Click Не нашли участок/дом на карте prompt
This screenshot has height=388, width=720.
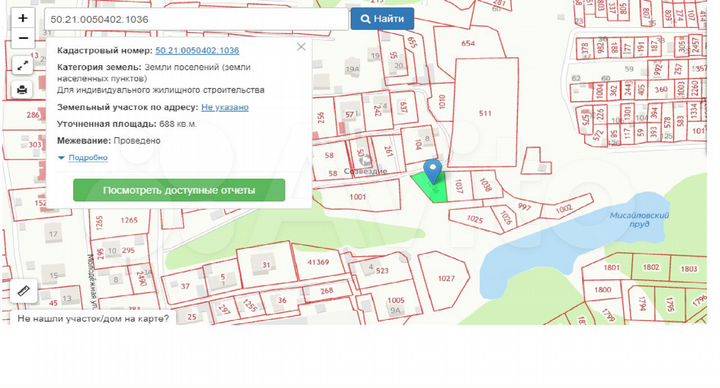coord(93,318)
